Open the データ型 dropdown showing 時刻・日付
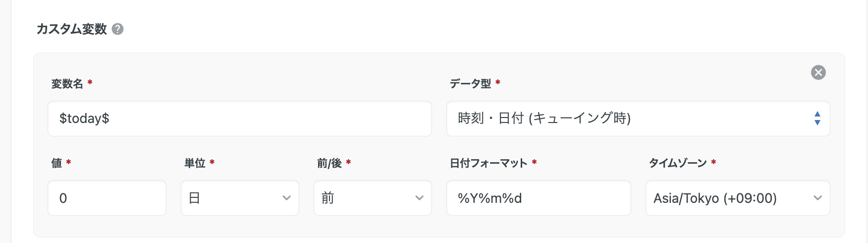The image size is (868, 243). pos(629,119)
